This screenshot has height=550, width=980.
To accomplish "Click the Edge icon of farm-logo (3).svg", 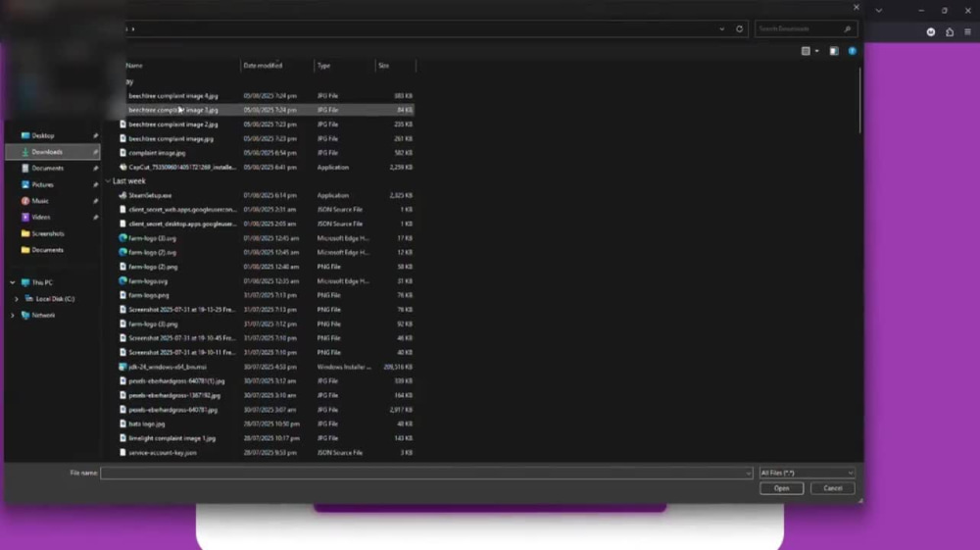I will pyautogui.click(x=122, y=238).
